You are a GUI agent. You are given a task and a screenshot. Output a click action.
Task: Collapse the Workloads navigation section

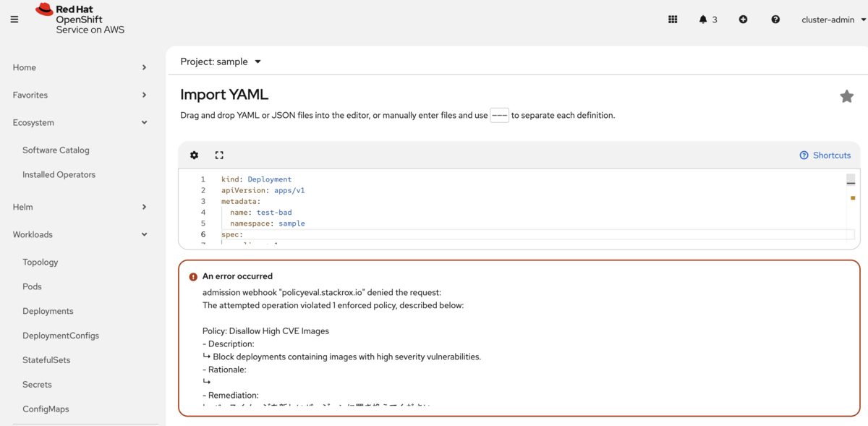pos(80,234)
